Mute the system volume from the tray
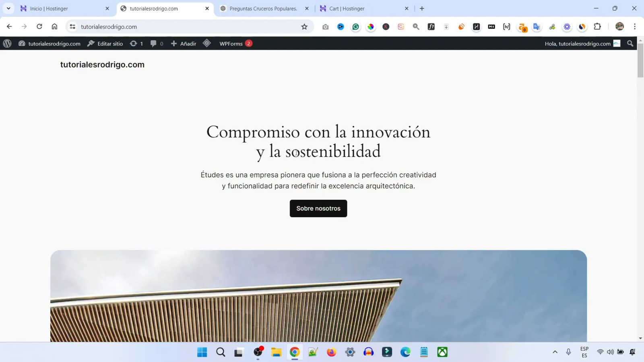The image size is (644, 362). point(610,352)
